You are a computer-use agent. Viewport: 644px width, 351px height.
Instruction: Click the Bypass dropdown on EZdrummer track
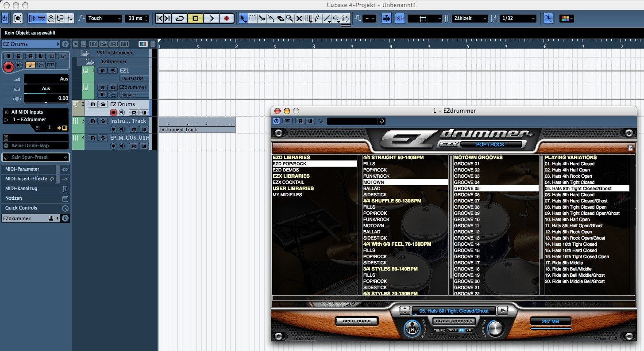(x=135, y=95)
